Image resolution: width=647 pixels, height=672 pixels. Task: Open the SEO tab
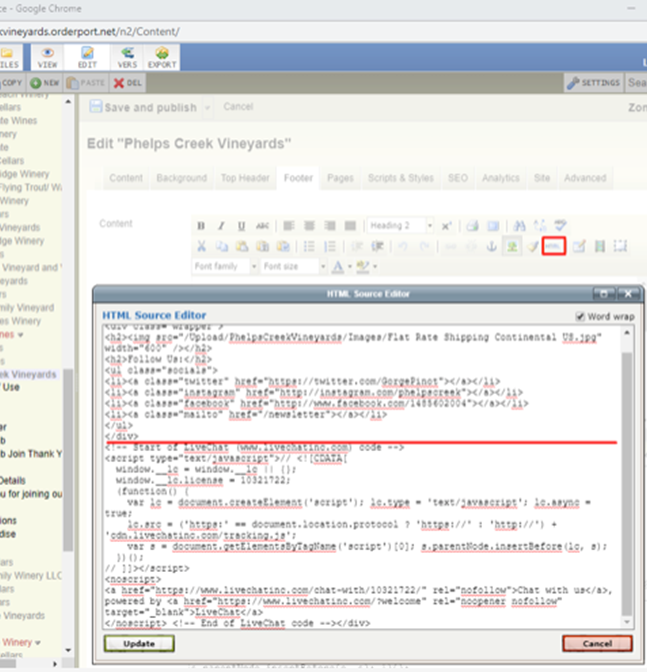click(458, 178)
